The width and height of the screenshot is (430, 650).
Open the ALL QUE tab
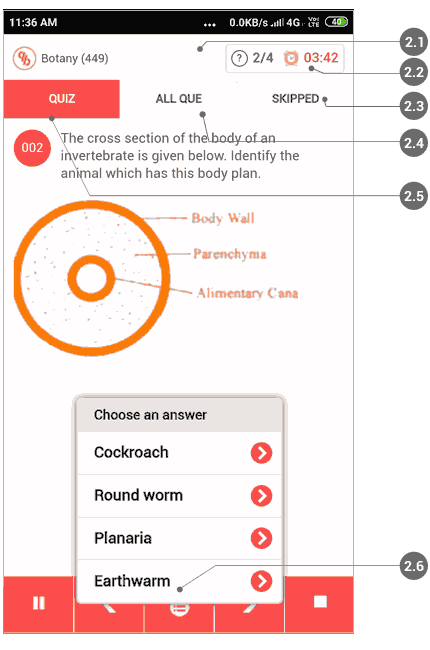pyautogui.click(x=179, y=99)
